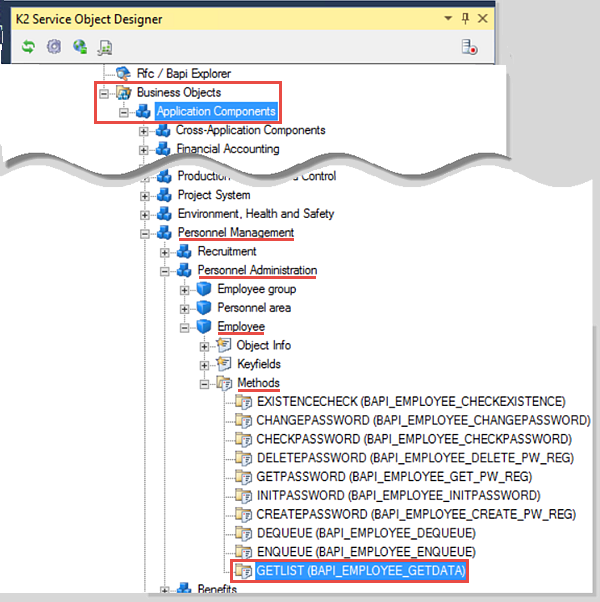The image size is (600, 602).
Task: Click the Object Info icon
Action: (x=224, y=345)
